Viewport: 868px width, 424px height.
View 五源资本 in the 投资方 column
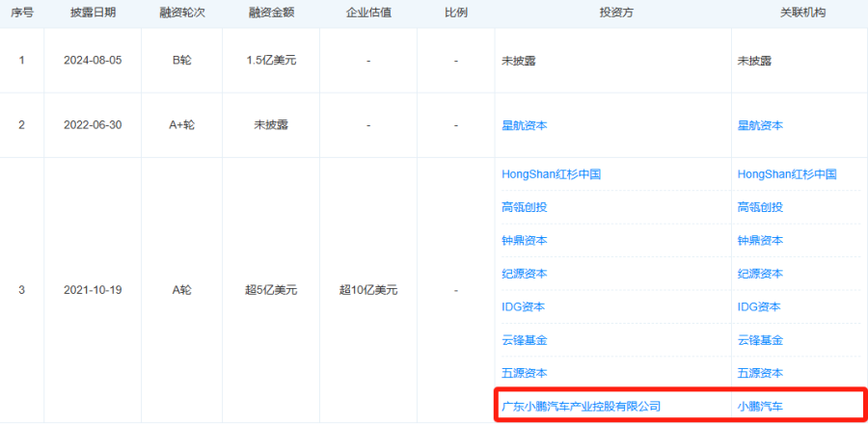click(525, 372)
